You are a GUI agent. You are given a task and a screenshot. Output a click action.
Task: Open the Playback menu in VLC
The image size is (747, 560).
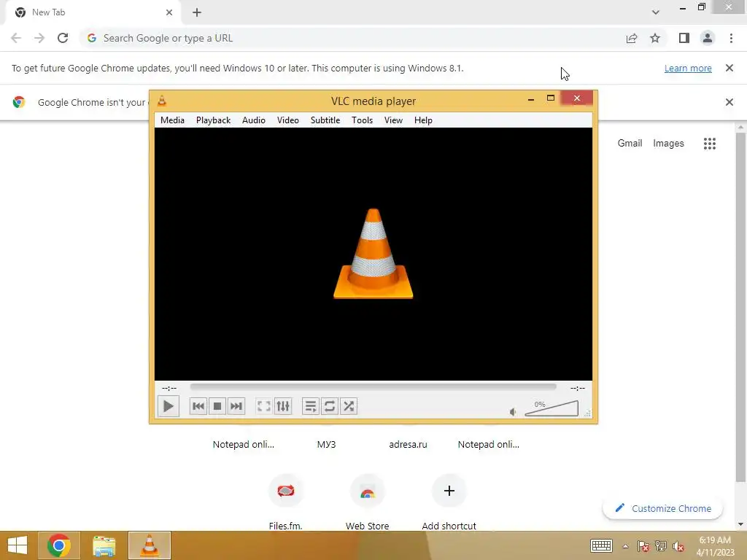(x=214, y=120)
